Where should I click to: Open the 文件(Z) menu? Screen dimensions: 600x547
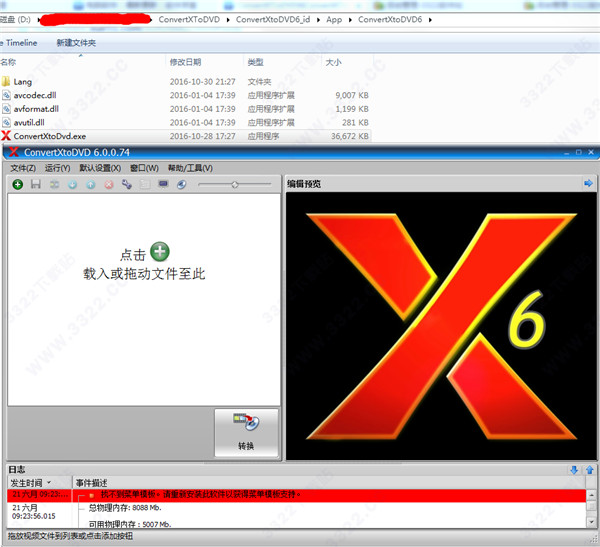point(23,168)
